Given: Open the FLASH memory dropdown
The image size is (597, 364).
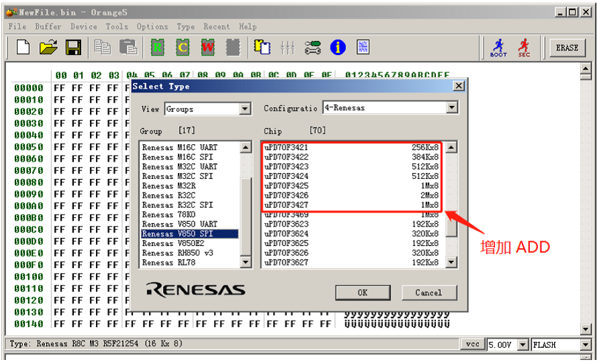Looking at the screenshot, I should [586, 345].
